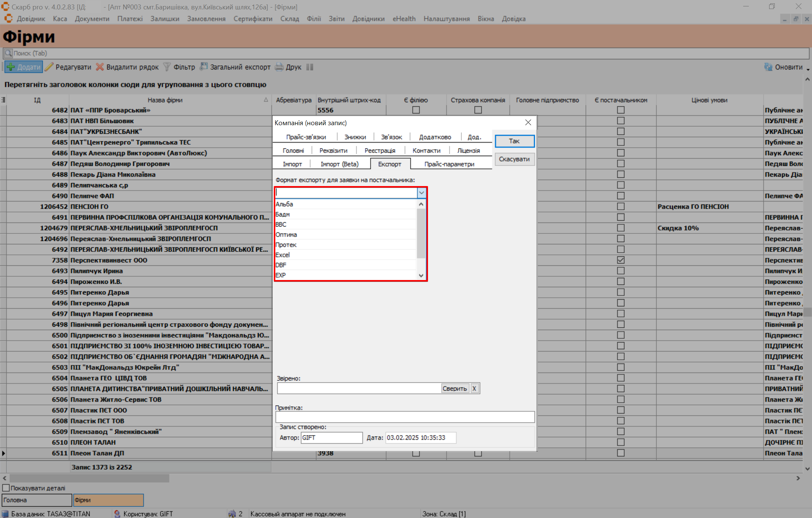The width and height of the screenshot is (812, 518).
Task: Click the Скасувати button
Action: (514, 159)
